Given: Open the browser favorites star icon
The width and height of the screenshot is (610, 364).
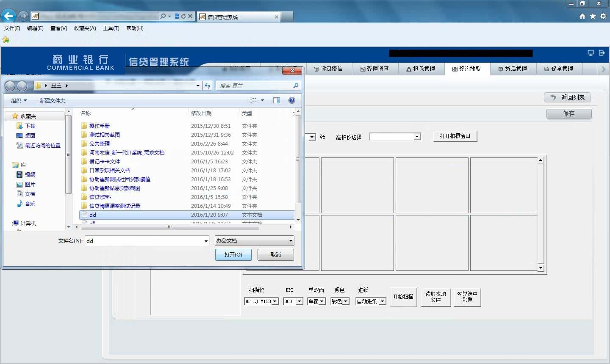Looking at the screenshot, I should [x=593, y=17].
